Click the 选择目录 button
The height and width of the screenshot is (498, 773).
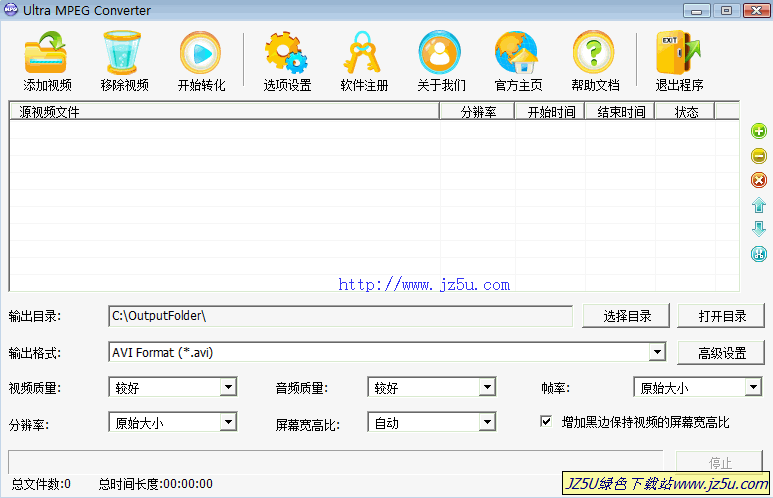pyautogui.click(x=626, y=316)
